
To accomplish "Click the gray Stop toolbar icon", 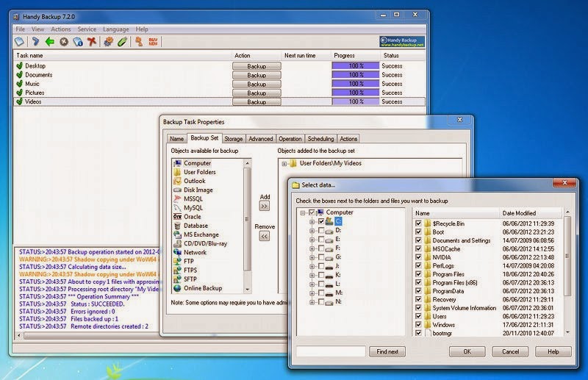I will pyautogui.click(x=64, y=41).
